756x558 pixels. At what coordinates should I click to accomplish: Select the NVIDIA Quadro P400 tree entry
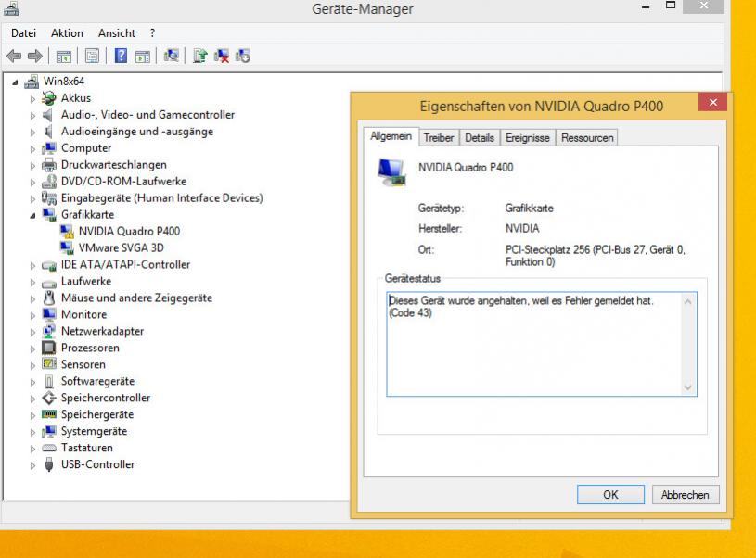[x=129, y=232]
